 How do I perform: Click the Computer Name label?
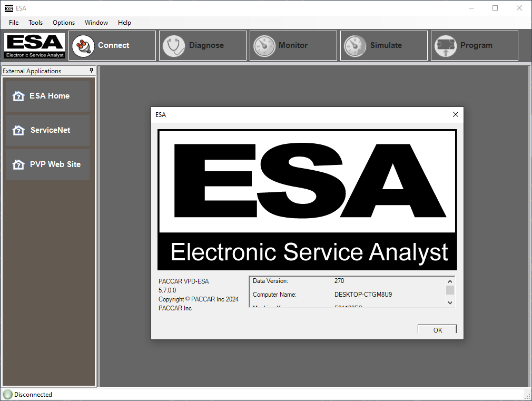pyautogui.click(x=274, y=295)
